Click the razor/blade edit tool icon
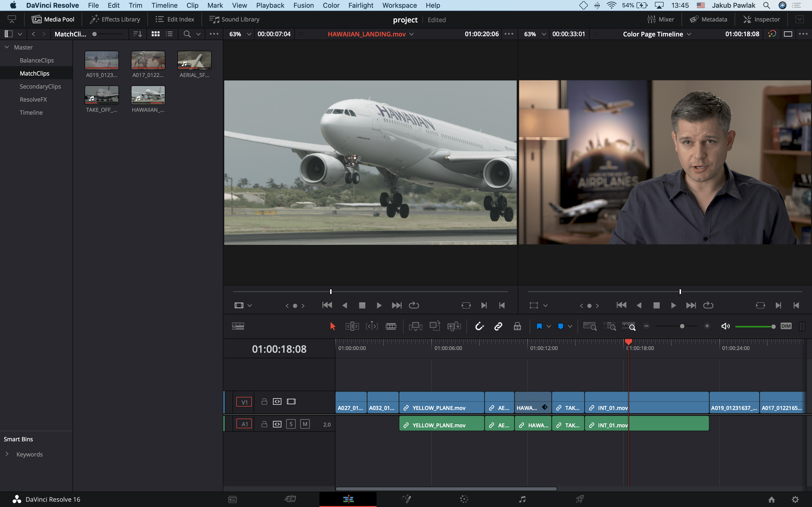This screenshot has height=507, width=812. tap(391, 326)
